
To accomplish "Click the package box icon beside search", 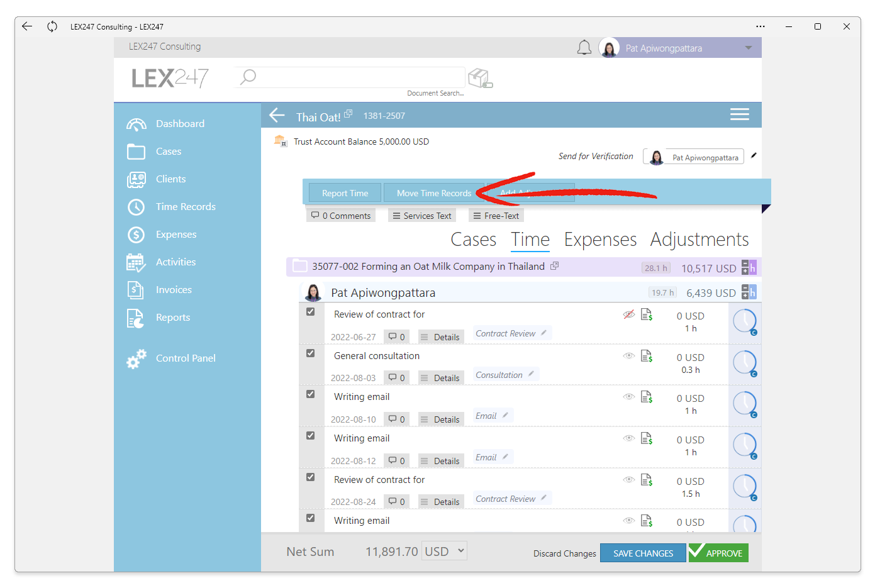I will pos(480,79).
